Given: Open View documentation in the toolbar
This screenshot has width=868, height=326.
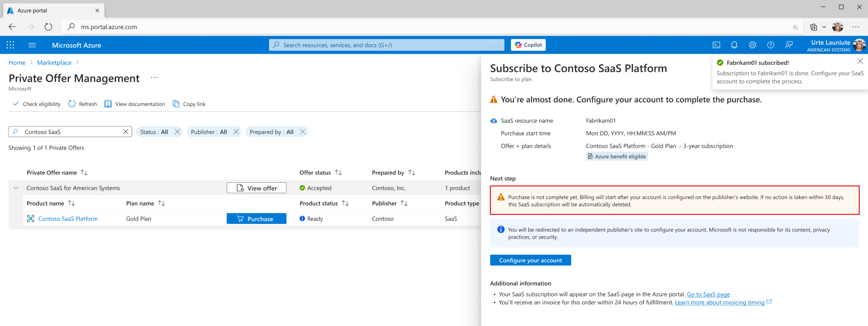Looking at the screenshot, I should tap(134, 104).
